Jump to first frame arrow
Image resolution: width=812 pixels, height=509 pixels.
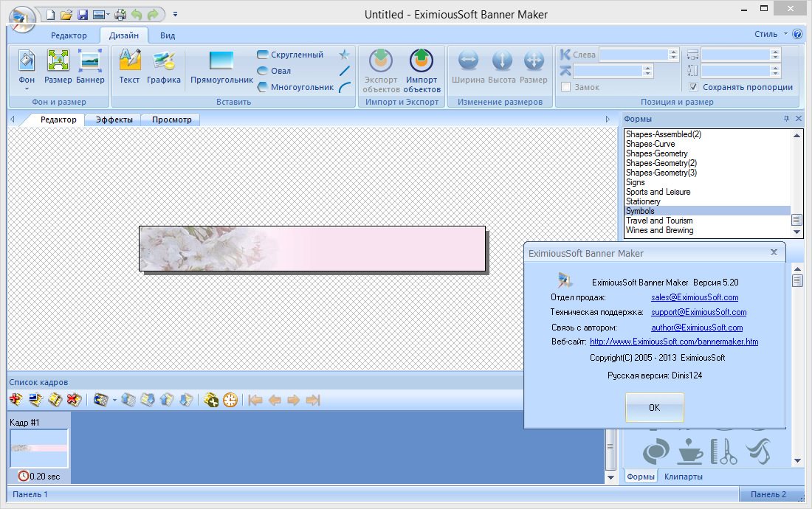click(x=255, y=400)
